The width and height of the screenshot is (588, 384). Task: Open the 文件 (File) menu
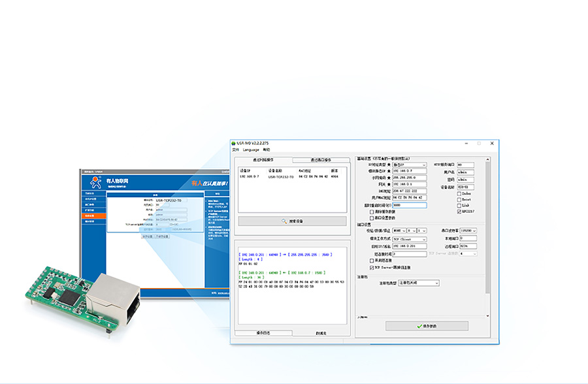tap(235, 150)
